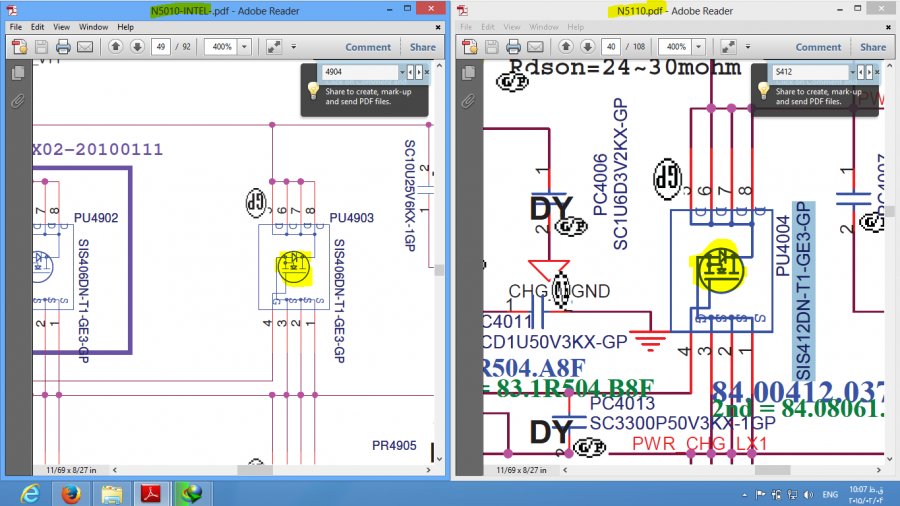
Task: Find next match for 4904 search
Action: click(418, 72)
